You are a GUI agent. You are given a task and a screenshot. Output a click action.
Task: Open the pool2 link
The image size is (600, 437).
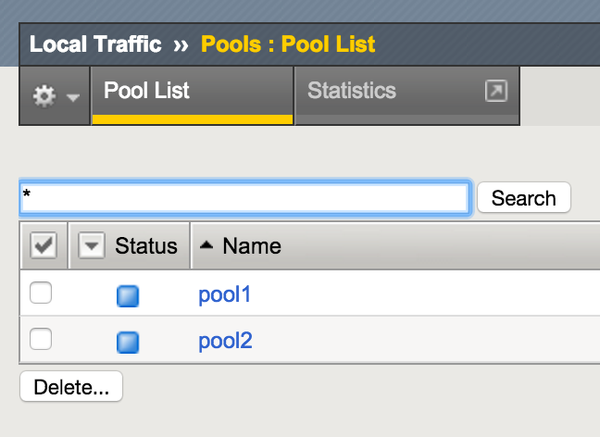click(225, 341)
